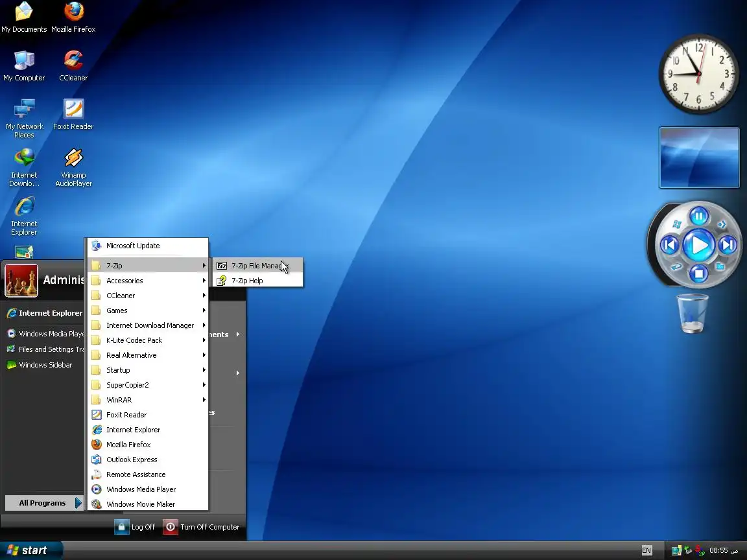Screen dimensions: 747x560
Task: Expand the SuperCopier2 folder
Action: coord(148,385)
